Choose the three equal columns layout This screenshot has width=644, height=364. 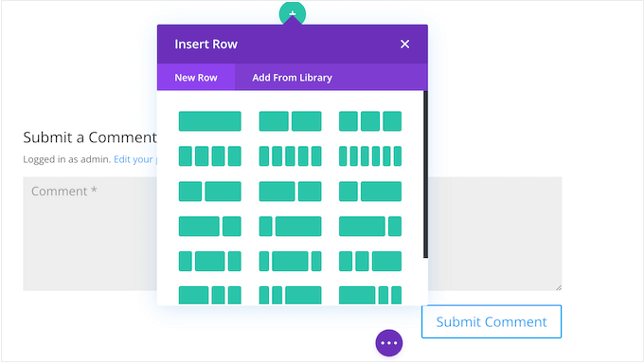pos(370,121)
